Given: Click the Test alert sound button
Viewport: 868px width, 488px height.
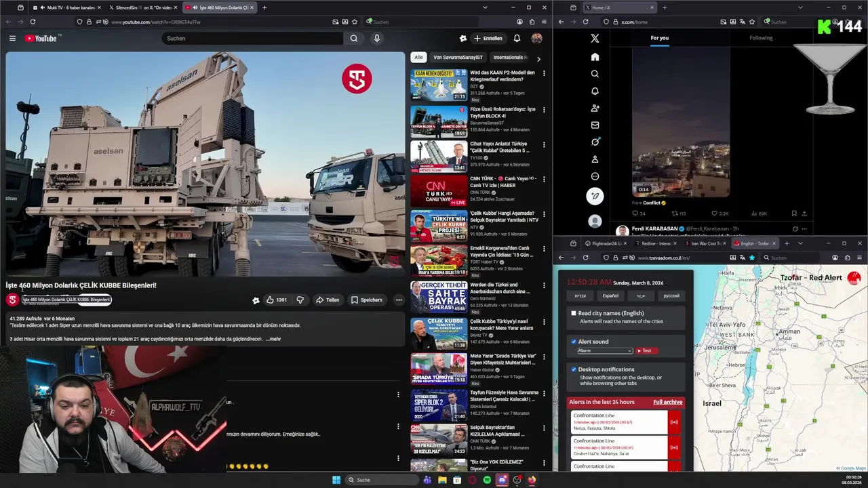Looking at the screenshot, I should (x=646, y=350).
